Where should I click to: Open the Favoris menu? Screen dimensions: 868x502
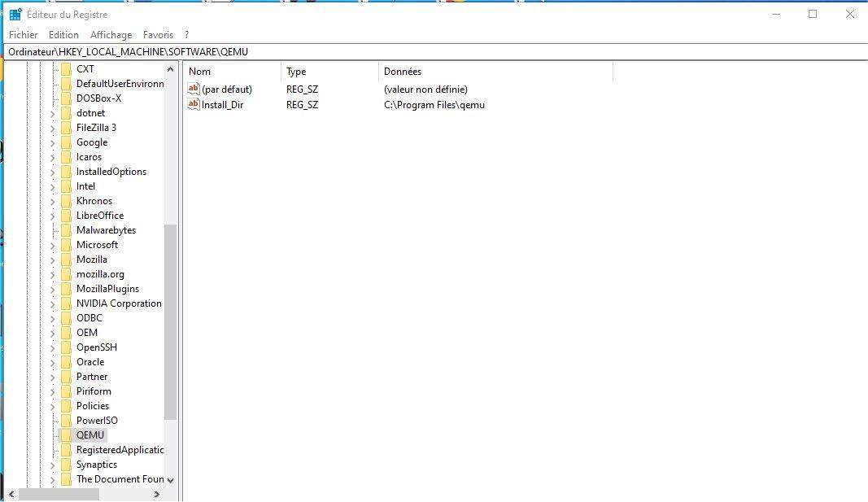coord(158,35)
